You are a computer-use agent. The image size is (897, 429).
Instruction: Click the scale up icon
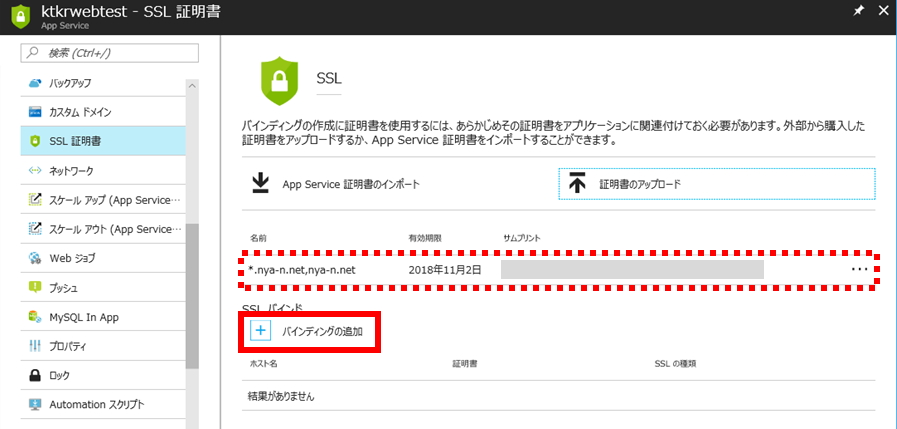point(35,200)
